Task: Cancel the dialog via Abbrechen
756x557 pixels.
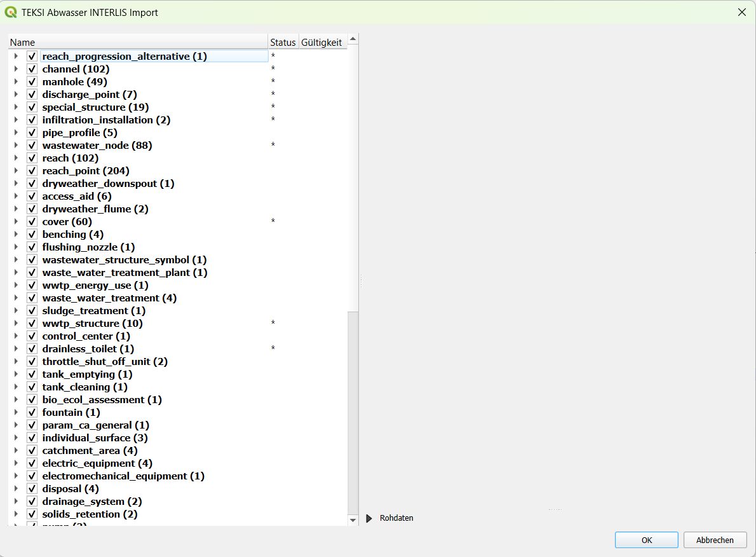Action: [715, 539]
